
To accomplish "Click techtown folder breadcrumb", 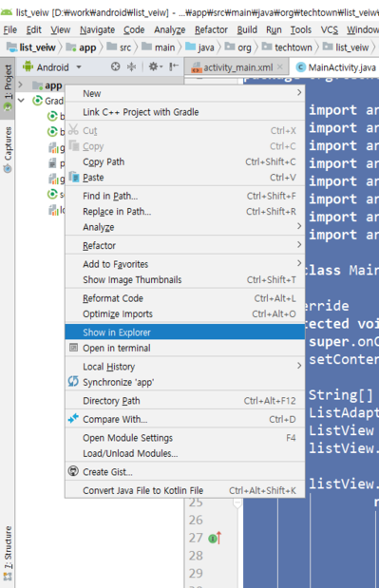I will [287, 47].
